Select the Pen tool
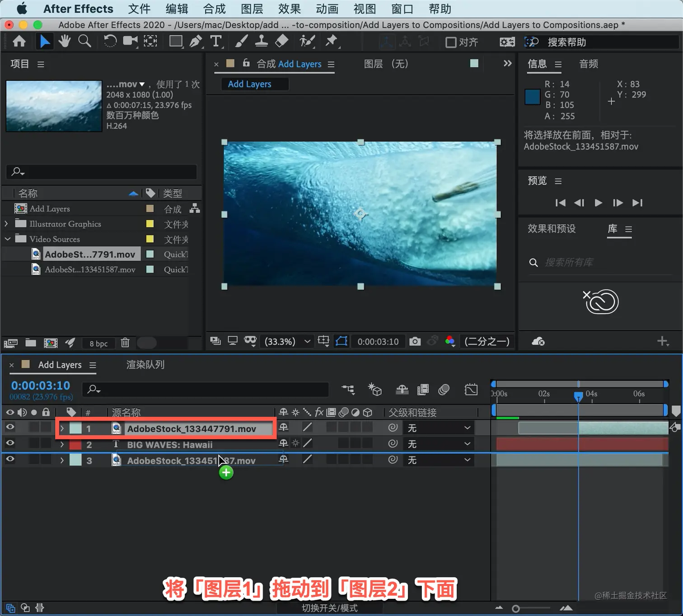 pyautogui.click(x=196, y=42)
